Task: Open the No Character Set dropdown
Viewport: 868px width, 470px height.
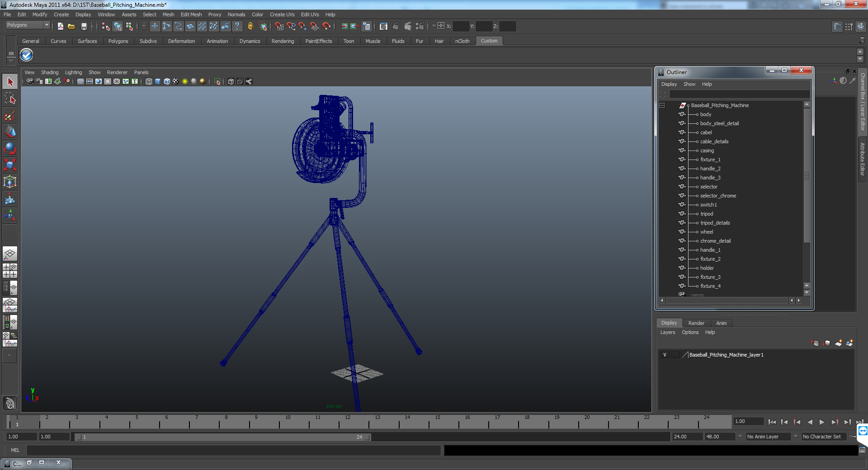Action: (x=796, y=437)
